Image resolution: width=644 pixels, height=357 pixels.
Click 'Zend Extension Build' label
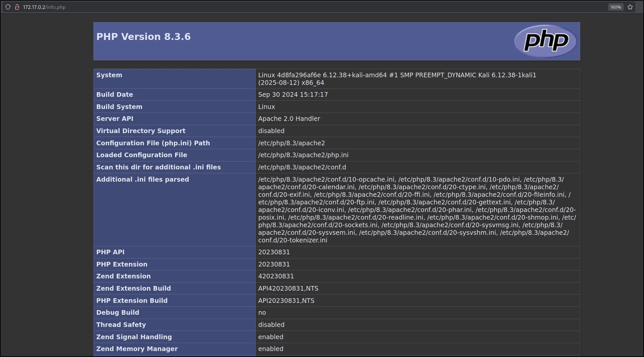[x=133, y=288]
